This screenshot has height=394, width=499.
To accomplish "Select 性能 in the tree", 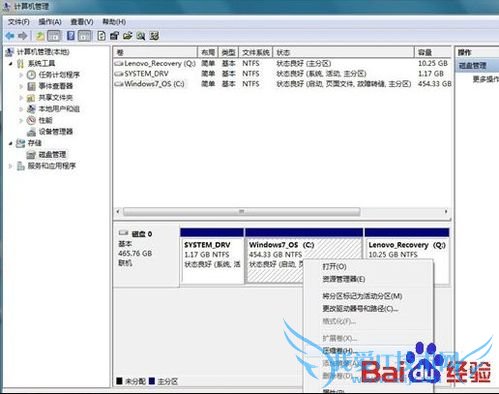I will click(45, 120).
